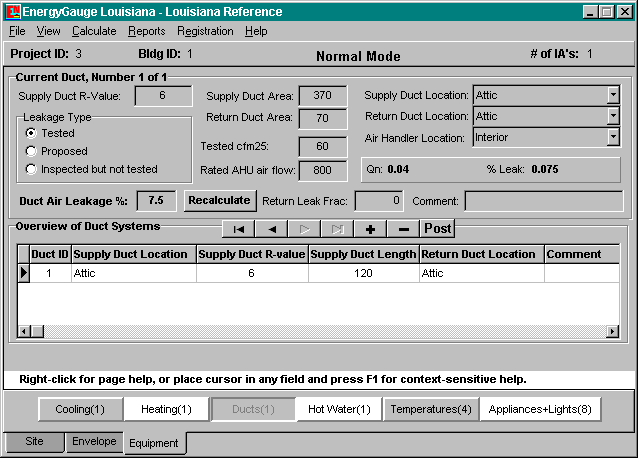The height and width of the screenshot is (458, 638).
Task: Switch to the Appliances+Lights(8) sub-tab
Action: pyautogui.click(x=540, y=409)
